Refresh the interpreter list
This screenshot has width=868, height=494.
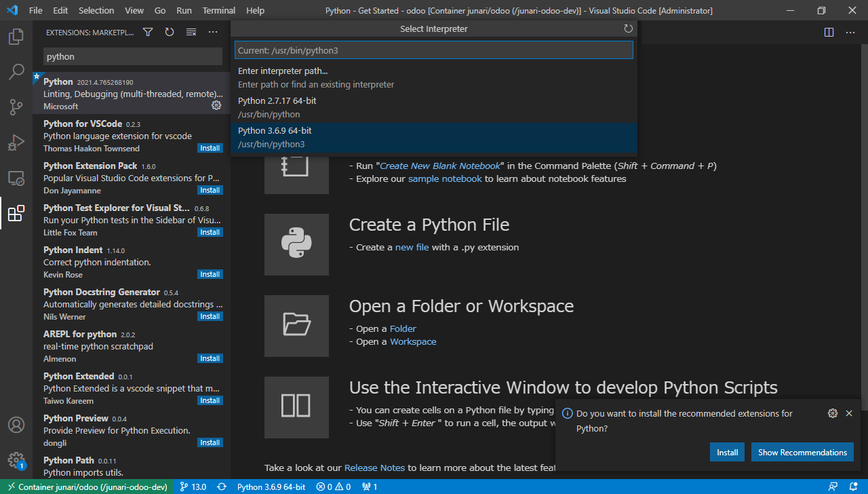(x=628, y=28)
